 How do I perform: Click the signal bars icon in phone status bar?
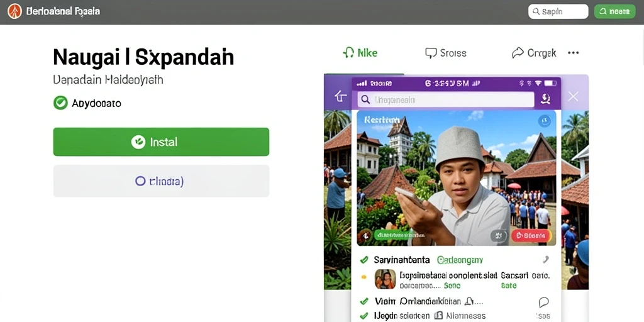362,84
